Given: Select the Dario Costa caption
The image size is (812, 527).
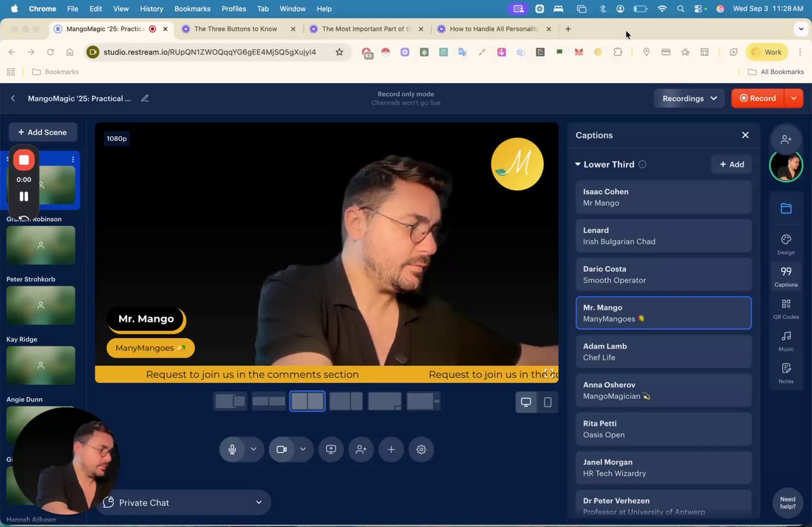Looking at the screenshot, I should (664, 275).
